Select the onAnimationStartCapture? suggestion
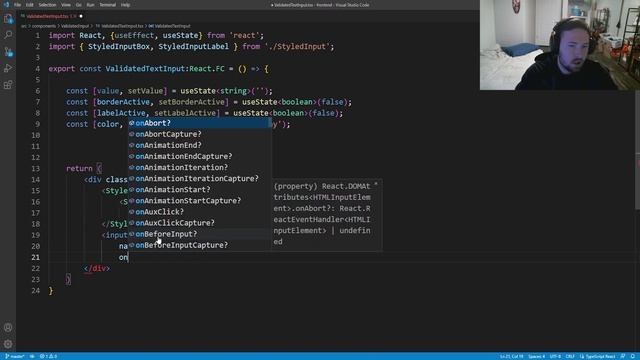The width and height of the screenshot is (640, 360). pos(200,200)
